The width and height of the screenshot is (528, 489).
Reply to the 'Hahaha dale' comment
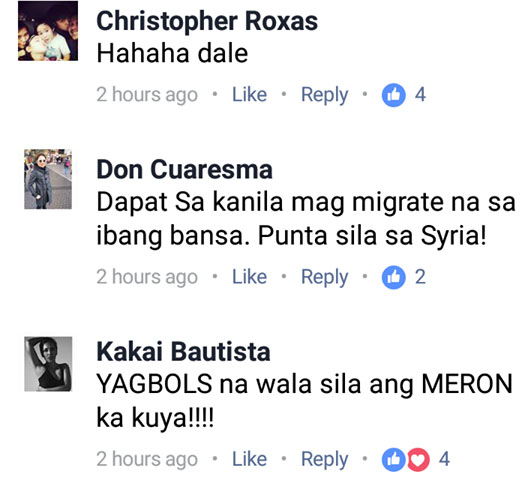tap(325, 95)
